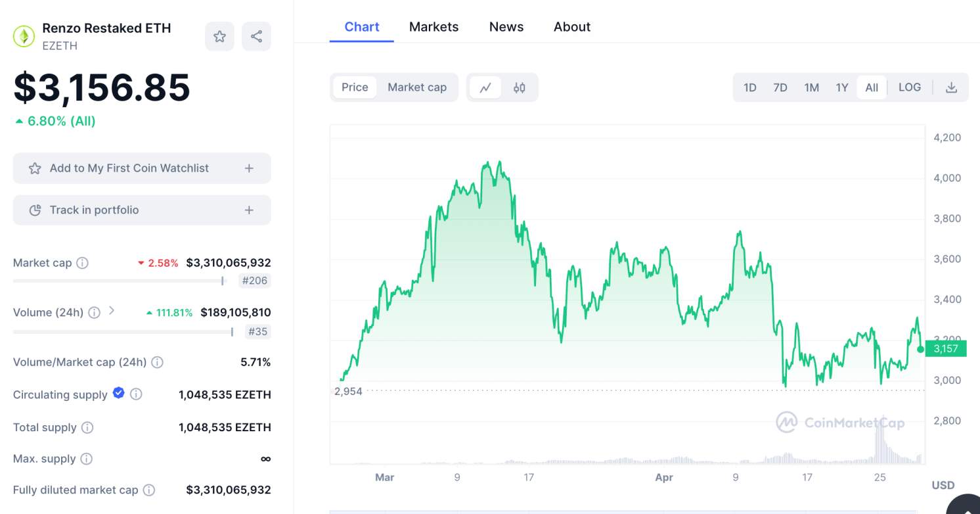Click the Mar date axis label
Screen dimensions: 980x514
click(x=384, y=478)
